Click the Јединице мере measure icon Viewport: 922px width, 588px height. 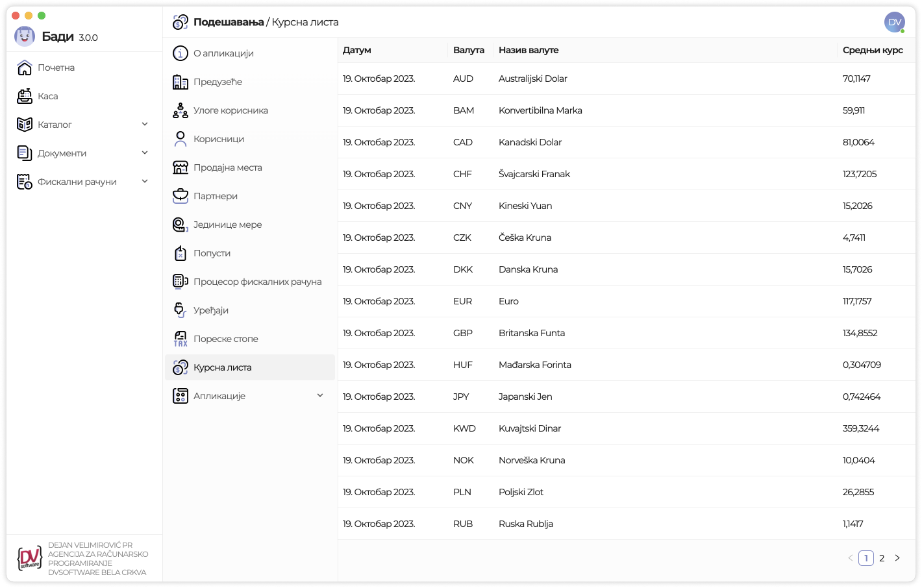pyautogui.click(x=181, y=225)
